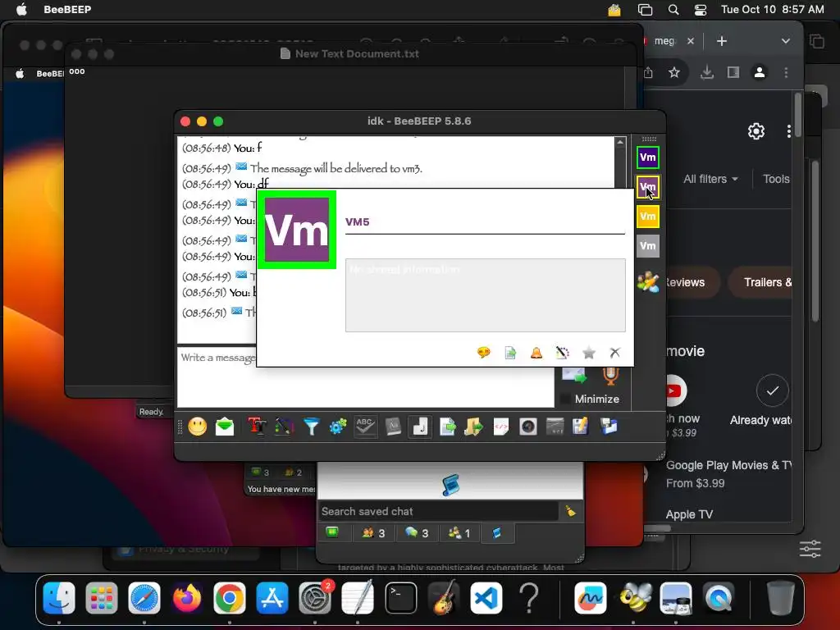Select the gray offline Vm user avatar
Viewport: 840px width, 630px height.
pos(648,246)
